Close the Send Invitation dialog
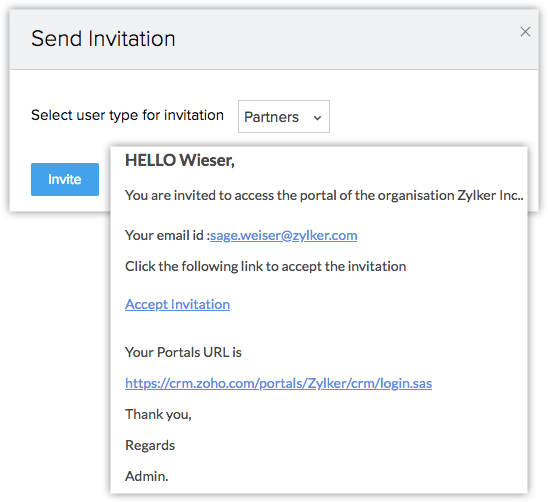This screenshot has height=502, width=548. pyautogui.click(x=525, y=32)
